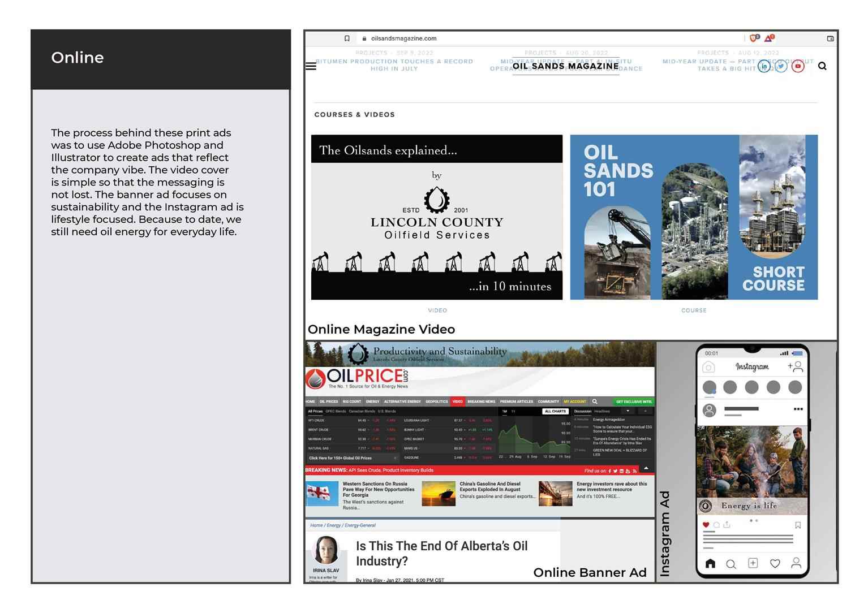Open The Oilsands explained video thumbnail
This screenshot has width=868, height=613.
click(x=437, y=217)
